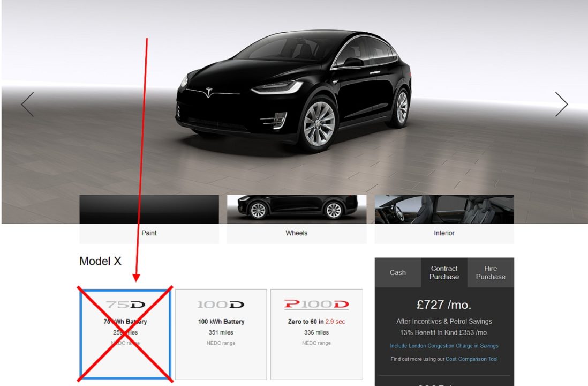This screenshot has height=386, width=588.
Task: Click the Wheels label under thumbnail
Action: (297, 233)
